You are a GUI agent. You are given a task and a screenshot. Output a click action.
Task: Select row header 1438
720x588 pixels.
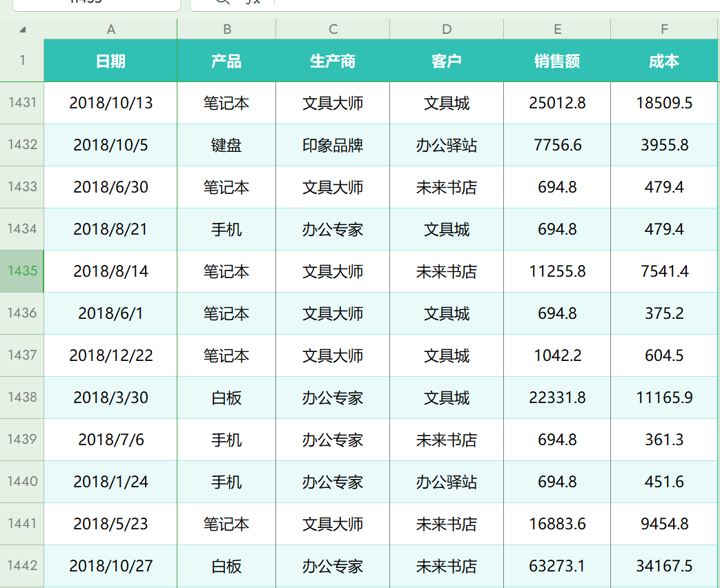click(22, 398)
